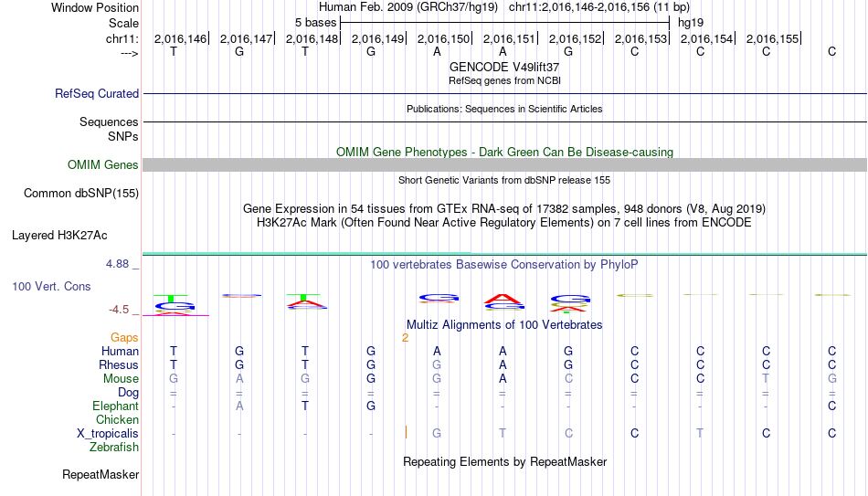Click the G base in X_tropicalis row

[x=437, y=434]
